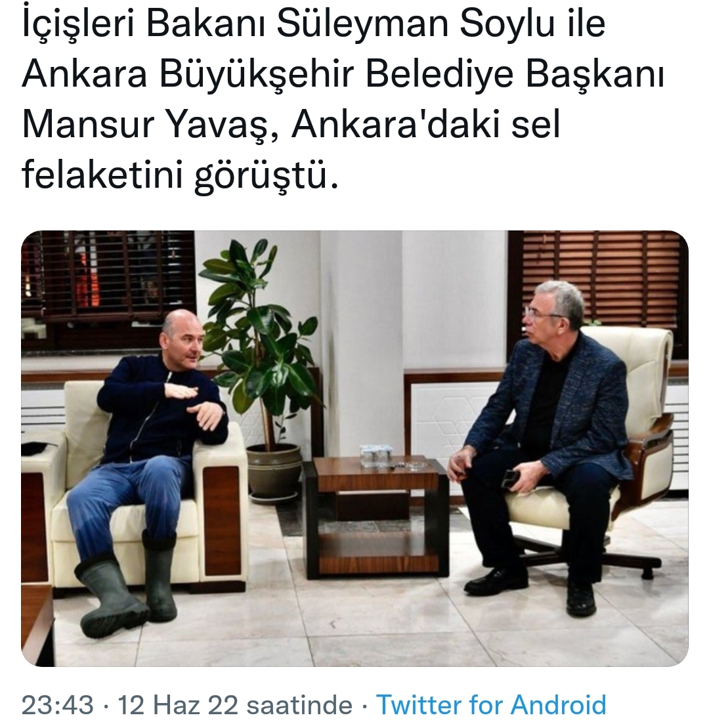Open the Twitter for Android source link
Image resolution: width=709 pixels, height=728 pixels.
(491, 705)
